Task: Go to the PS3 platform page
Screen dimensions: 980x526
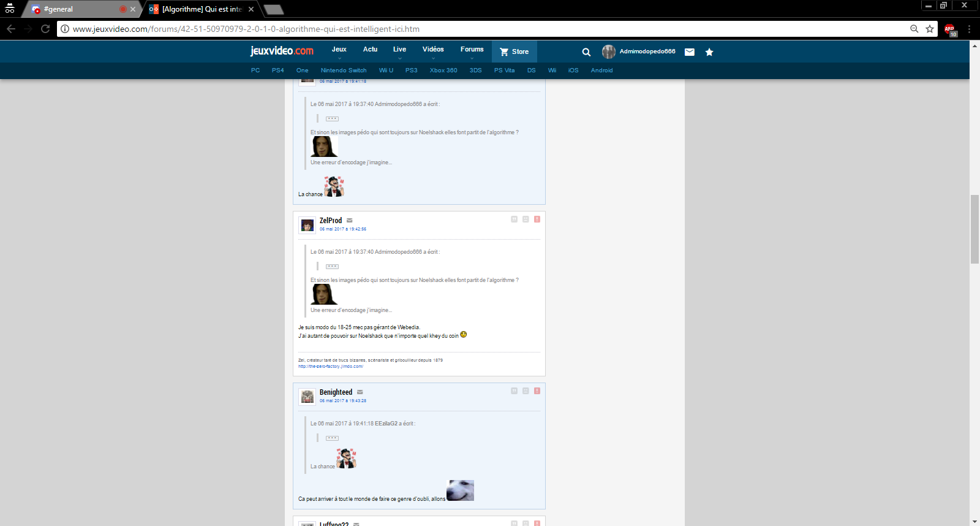Action: coord(412,71)
